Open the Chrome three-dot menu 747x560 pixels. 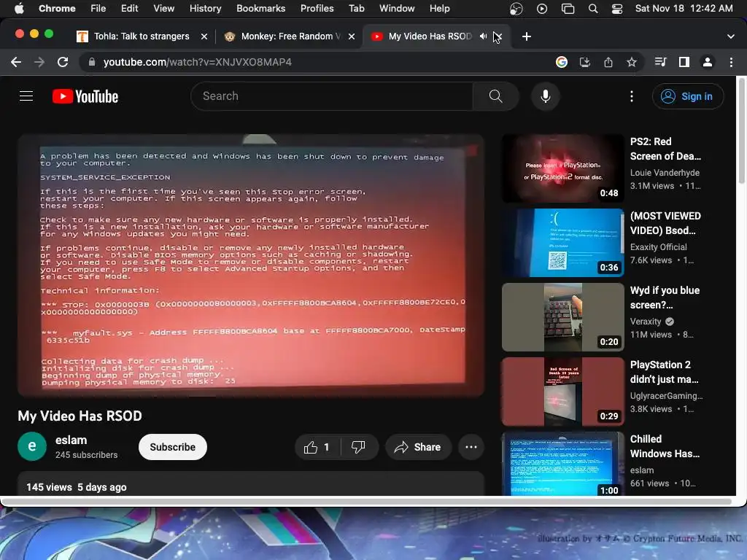point(731,62)
